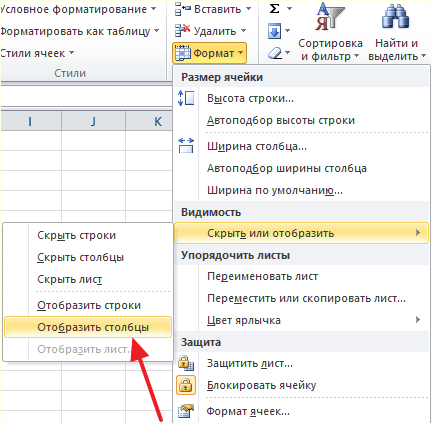Click the Protect Sheet padlock icon
The width and height of the screenshot is (432, 424).
[x=186, y=363]
